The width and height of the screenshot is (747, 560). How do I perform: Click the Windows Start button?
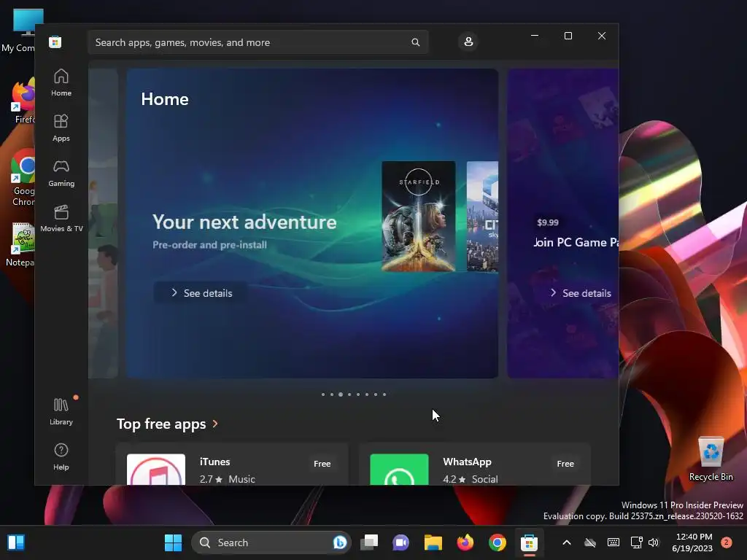point(173,542)
